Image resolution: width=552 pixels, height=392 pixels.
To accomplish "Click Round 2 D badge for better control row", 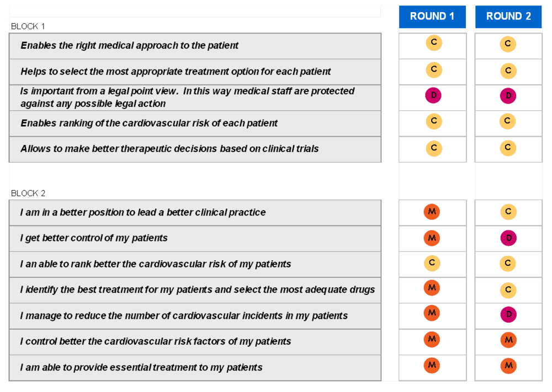I will click(x=508, y=238).
